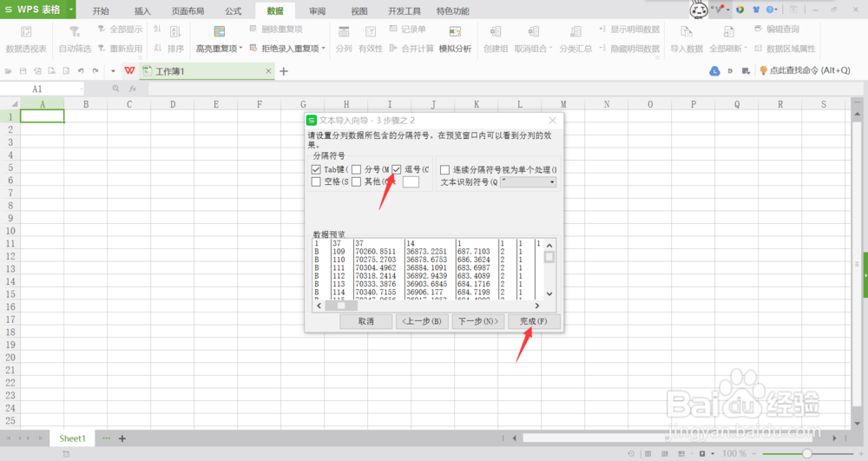The image size is (868, 461).
Task: Open the 排序 sort tool
Action: tap(175, 39)
